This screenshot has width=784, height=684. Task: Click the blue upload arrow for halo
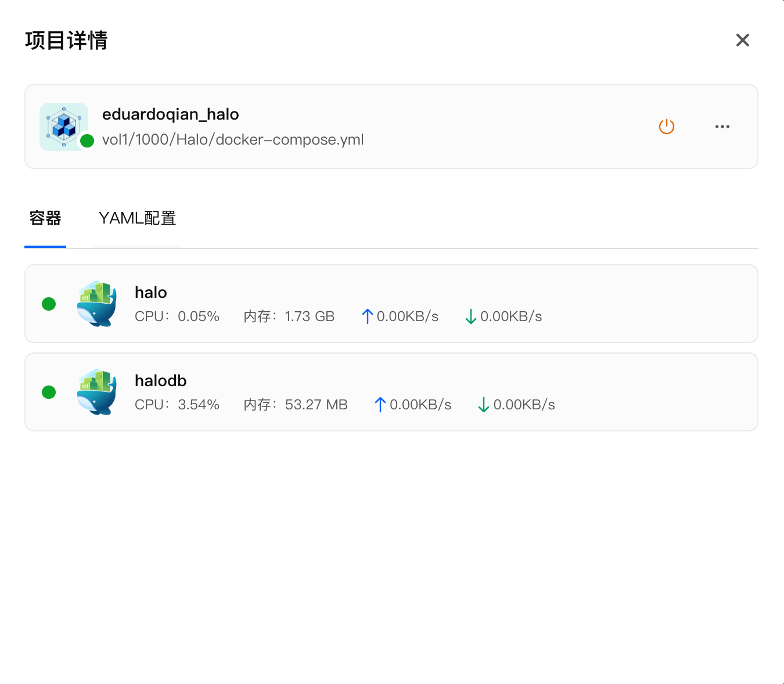pos(367,316)
